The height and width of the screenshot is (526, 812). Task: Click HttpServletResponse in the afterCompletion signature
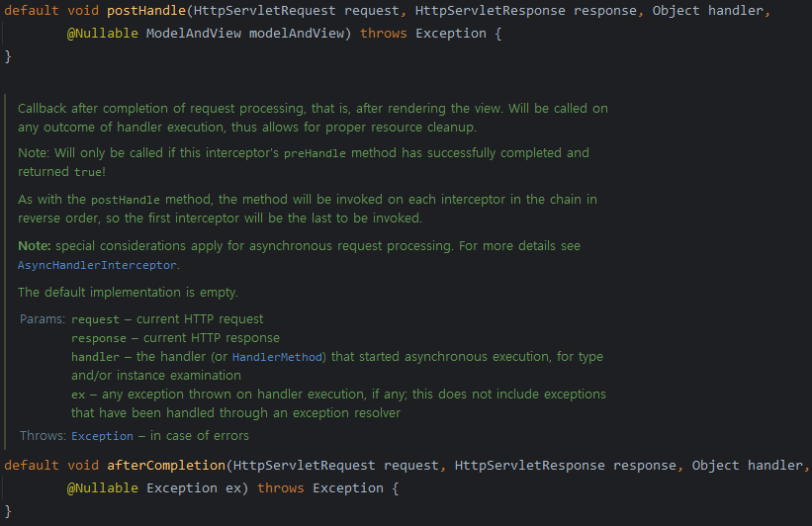point(530,466)
